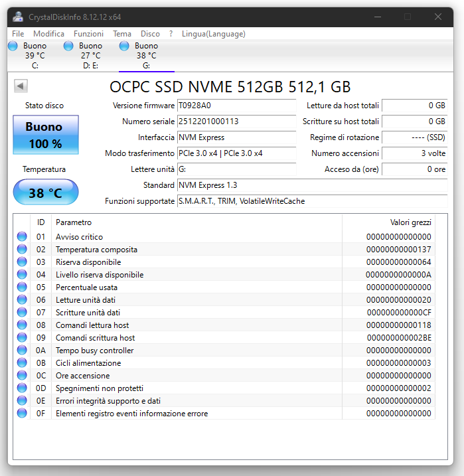Open the Modifica menu
The width and height of the screenshot is (464, 476).
(49, 34)
